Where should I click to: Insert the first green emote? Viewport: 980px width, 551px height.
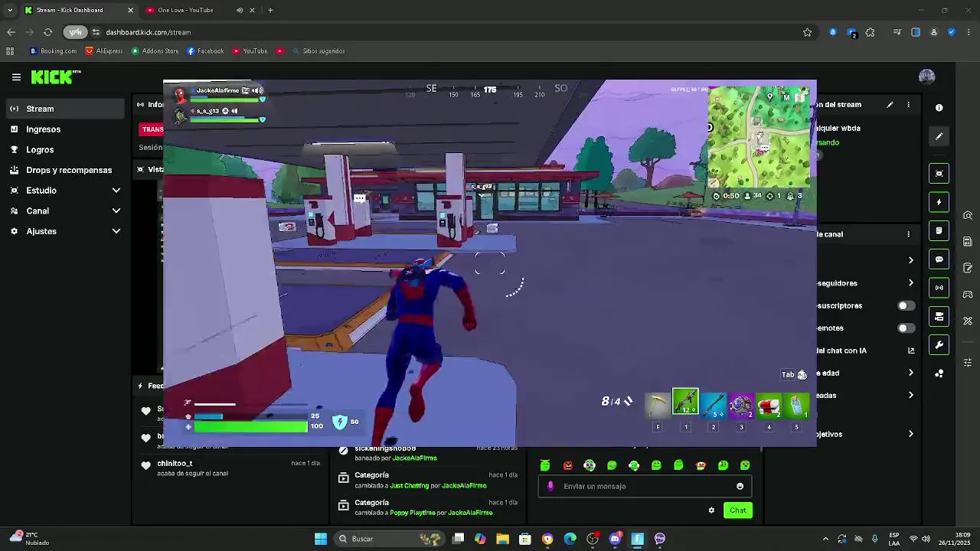click(x=545, y=465)
